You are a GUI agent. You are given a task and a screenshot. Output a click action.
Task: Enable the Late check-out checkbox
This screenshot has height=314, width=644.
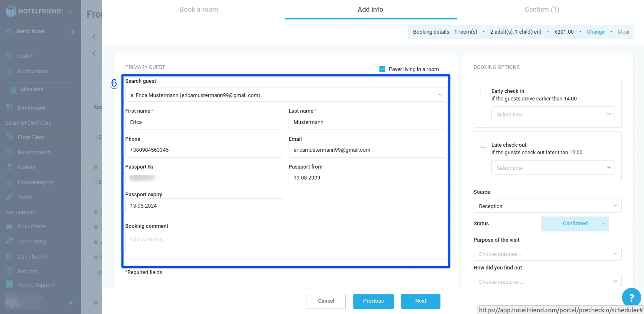pyautogui.click(x=482, y=144)
